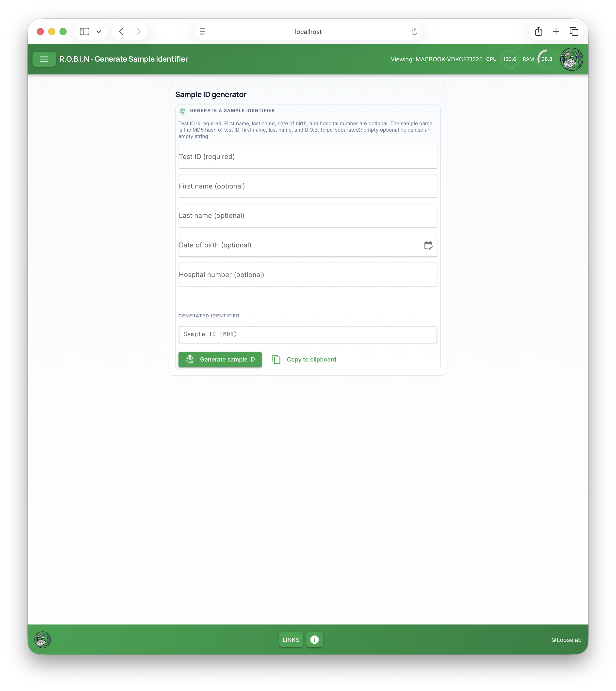Expand the sidebar chevron dropdown in the toolbar
Viewport: 616px width, 691px height.
[x=98, y=31]
